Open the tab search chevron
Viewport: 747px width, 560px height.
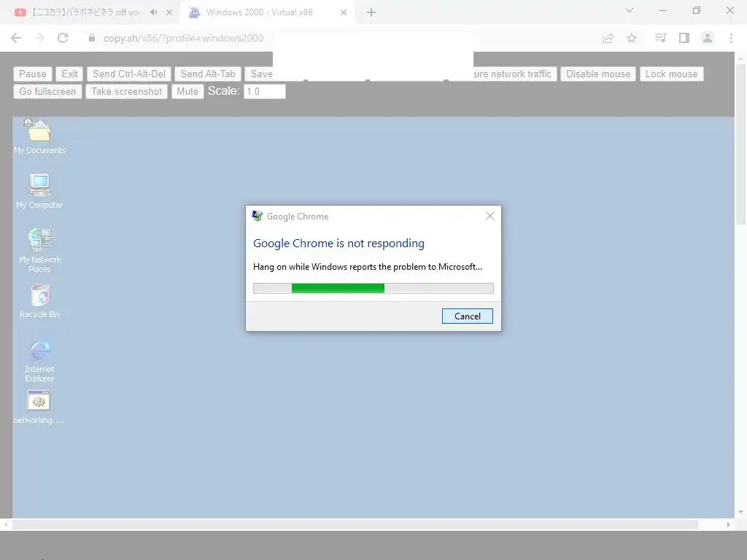[x=630, y=10]
